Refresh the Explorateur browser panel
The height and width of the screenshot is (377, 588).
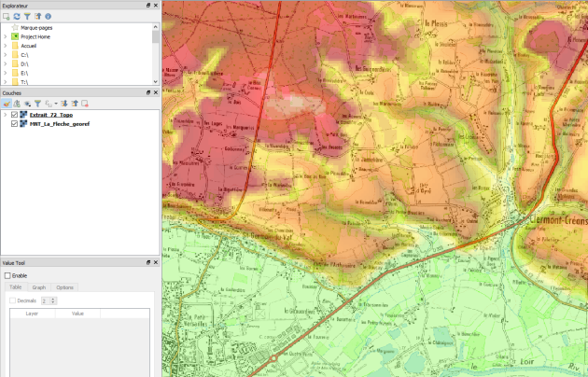tap(17, 17)
